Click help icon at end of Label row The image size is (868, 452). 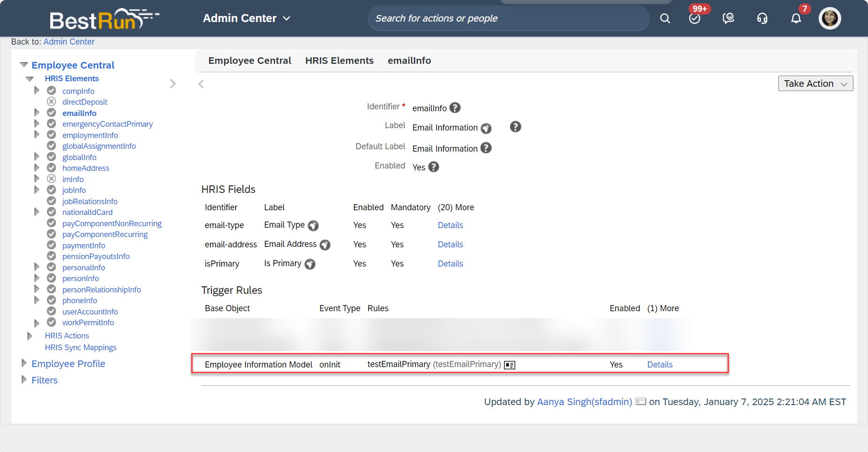point(515,127)
